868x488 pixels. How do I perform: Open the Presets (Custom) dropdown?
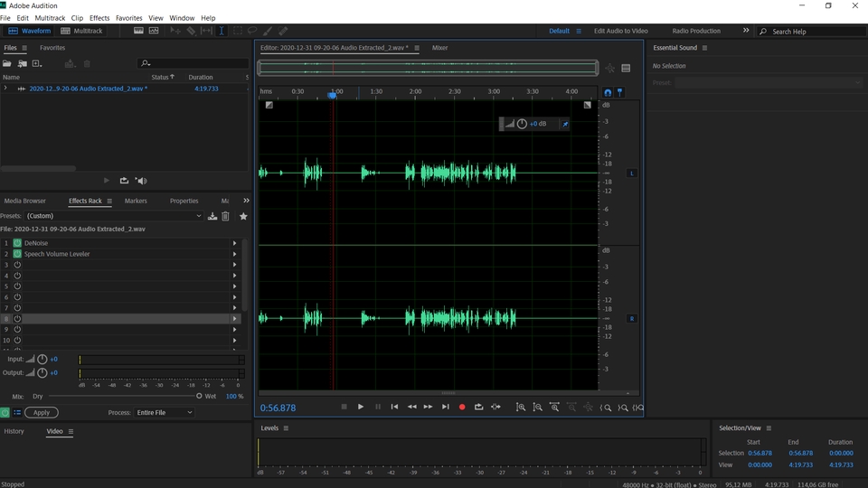tap(114, 216)
